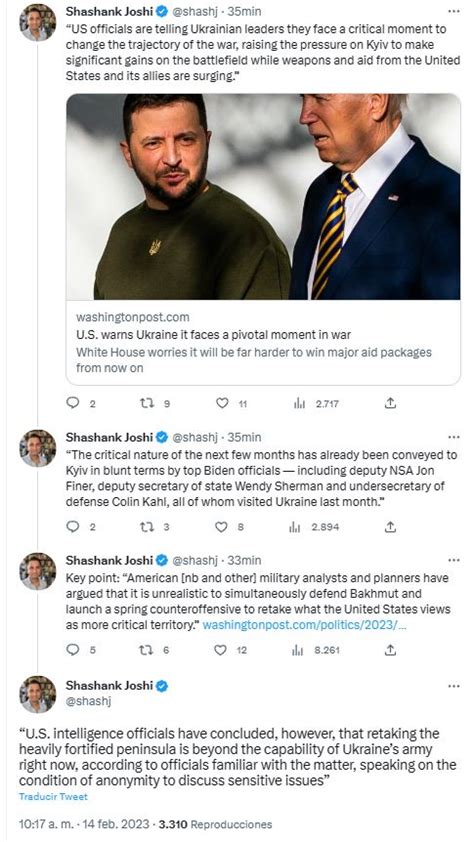Like the first tweet with 11 likes
474x842 pixels.
(x=222, y=403)
